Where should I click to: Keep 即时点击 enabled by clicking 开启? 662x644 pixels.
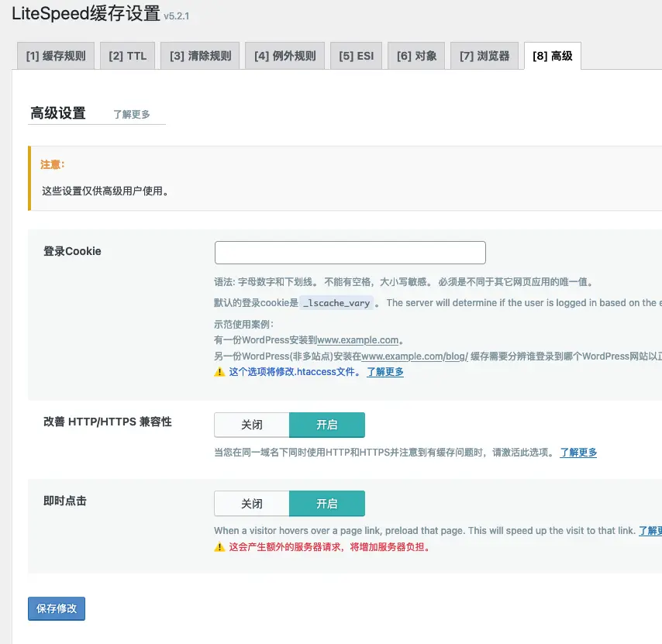point(327,503)
